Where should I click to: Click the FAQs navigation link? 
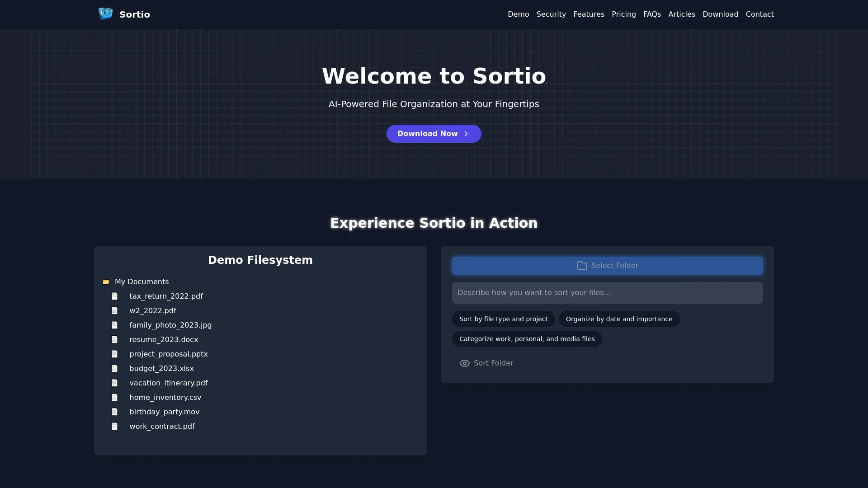pos(652,14)
